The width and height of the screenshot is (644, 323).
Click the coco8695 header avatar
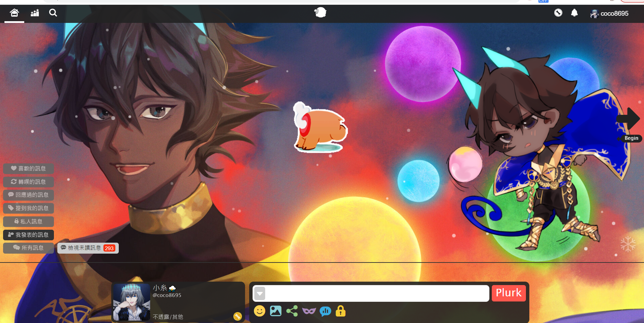coord(595,14)
